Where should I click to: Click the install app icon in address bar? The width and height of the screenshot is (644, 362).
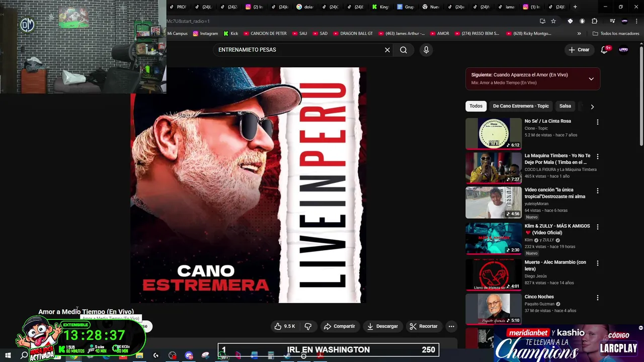(542, 21)
